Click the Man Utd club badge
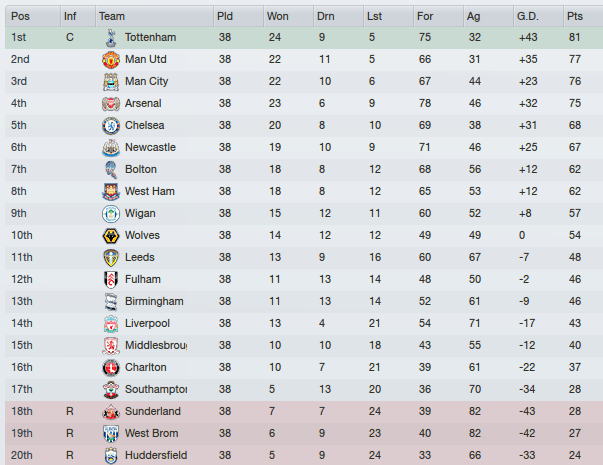The image size is (603, 465). click(110, 60)
